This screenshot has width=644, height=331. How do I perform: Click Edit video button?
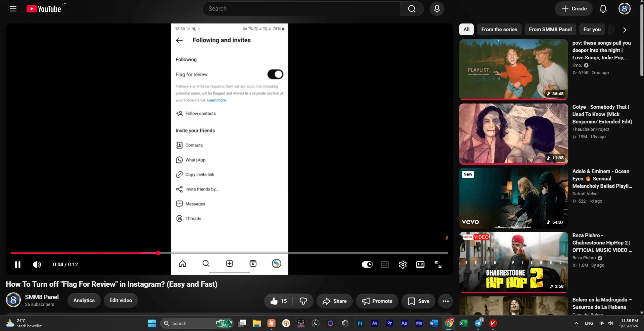[x=121, y=300]
